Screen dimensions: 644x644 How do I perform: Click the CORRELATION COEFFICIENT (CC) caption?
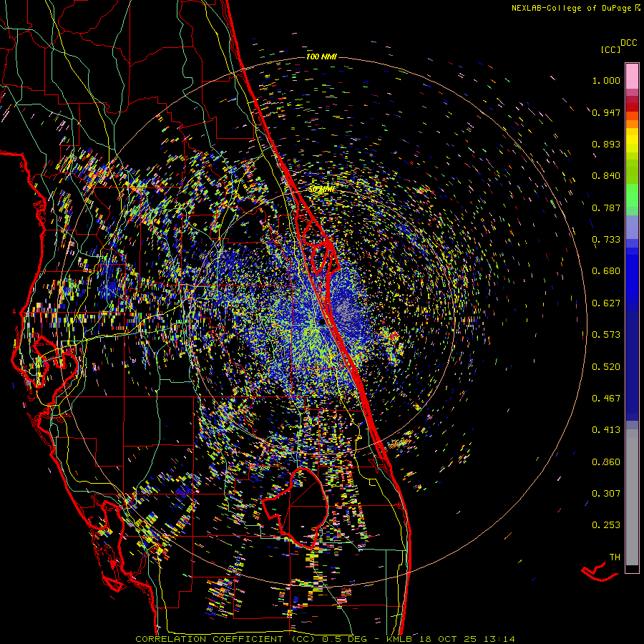pyautogui.click(x=225, y=639)
